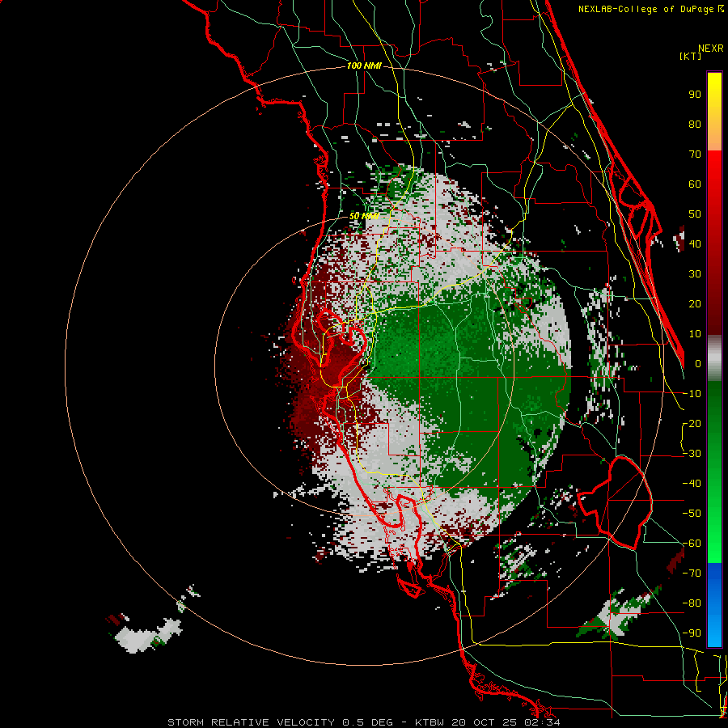This screenshot has height=728, width=728.
Task: Click the [KT] units label
Action: click(691, 56)
